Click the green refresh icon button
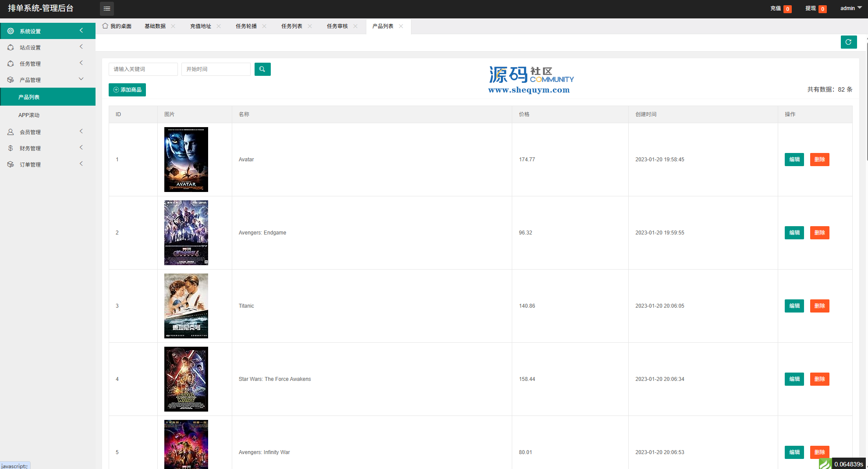Image resolution: width=868 pixels, height=469 pixels. (x=848, y=42)
